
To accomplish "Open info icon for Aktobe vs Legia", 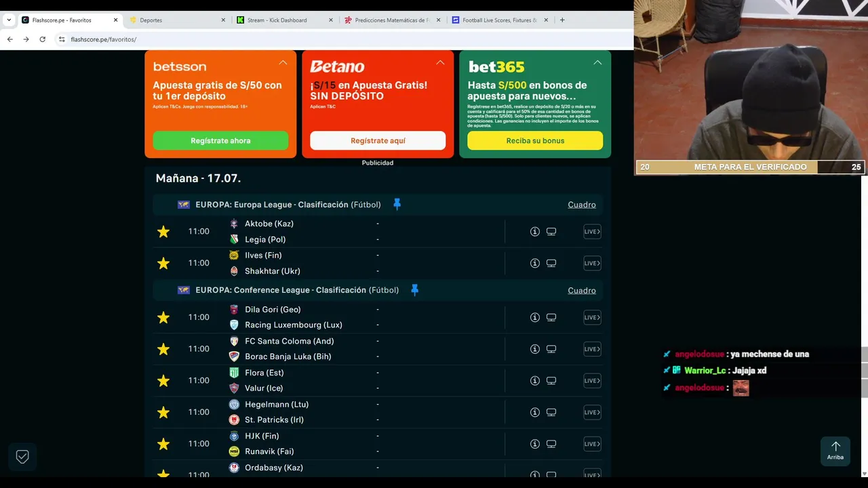I will pos(535,232).
